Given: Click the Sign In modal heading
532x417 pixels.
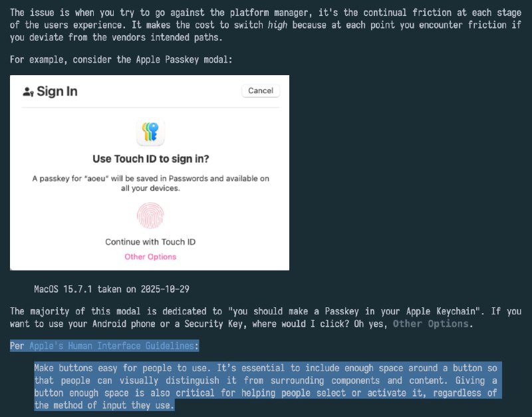Looking at the screenshot, I should pos(57,91).
